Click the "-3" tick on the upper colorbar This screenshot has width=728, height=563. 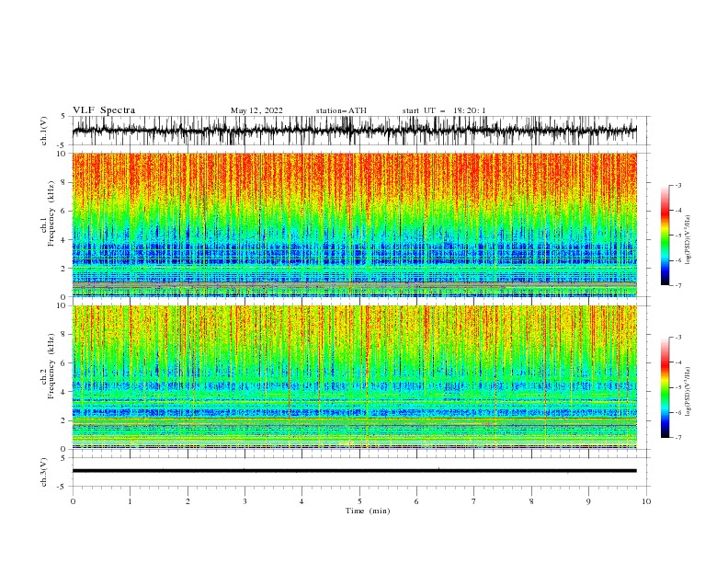coord(677,185)
